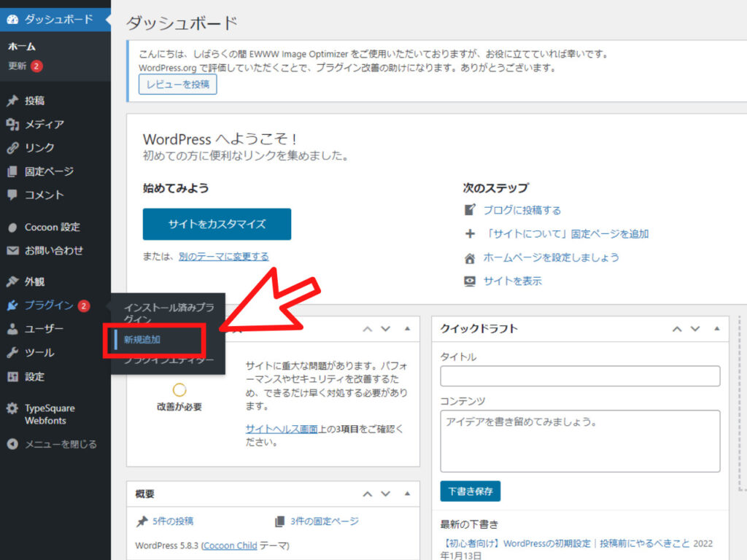Select ホーム in the dashboard submenu
The height and width of the screenshot is (560, 747).
coord(21,47)
